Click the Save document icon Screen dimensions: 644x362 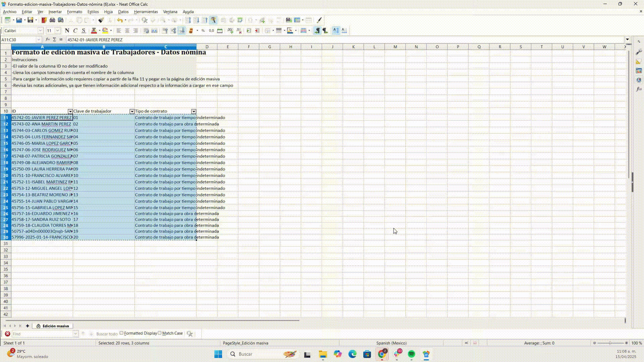[30, 20]
